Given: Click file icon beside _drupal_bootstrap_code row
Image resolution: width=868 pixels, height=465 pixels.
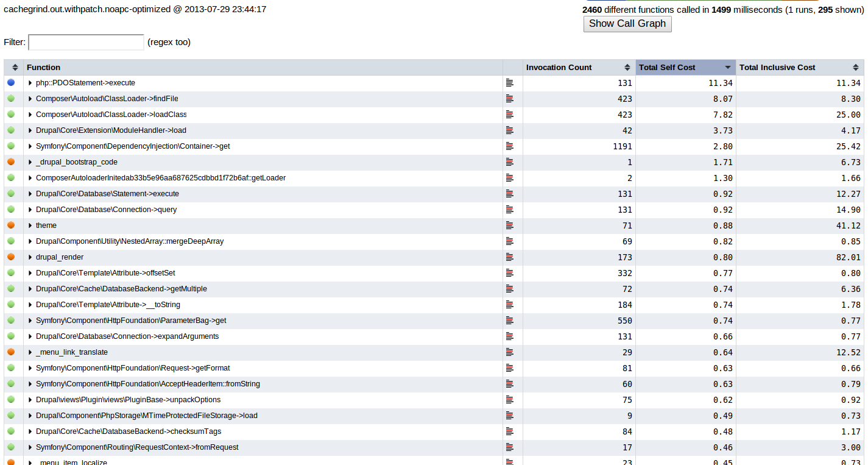Looking at the screenshot, I should tap(510, 162).
